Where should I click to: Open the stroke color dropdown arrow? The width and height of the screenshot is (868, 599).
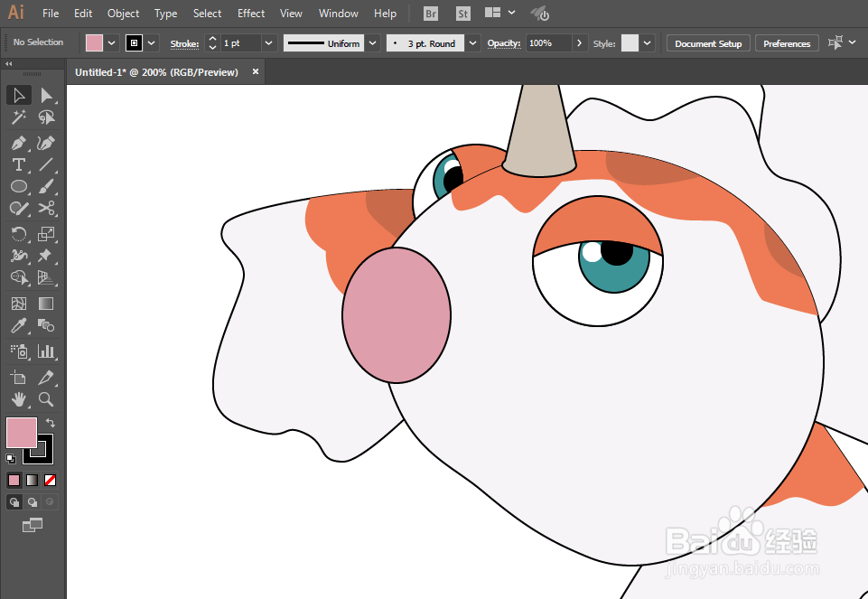coord(151,43)
